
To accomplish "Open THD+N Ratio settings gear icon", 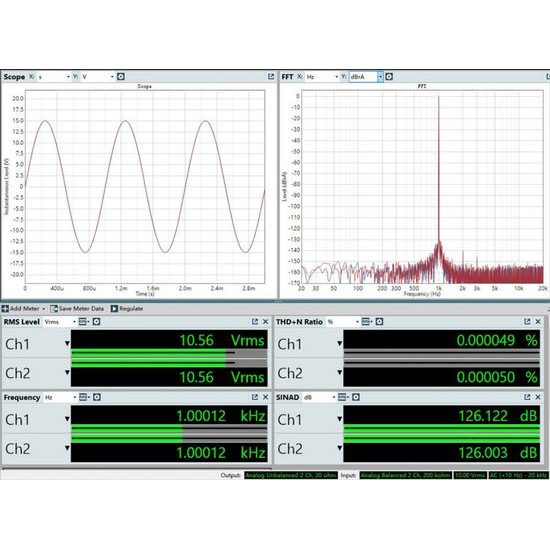I will coord(379,322).
